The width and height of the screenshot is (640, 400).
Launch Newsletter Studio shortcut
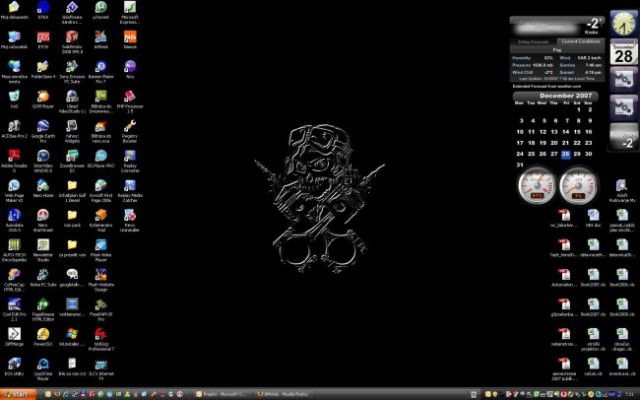[43, 250]
